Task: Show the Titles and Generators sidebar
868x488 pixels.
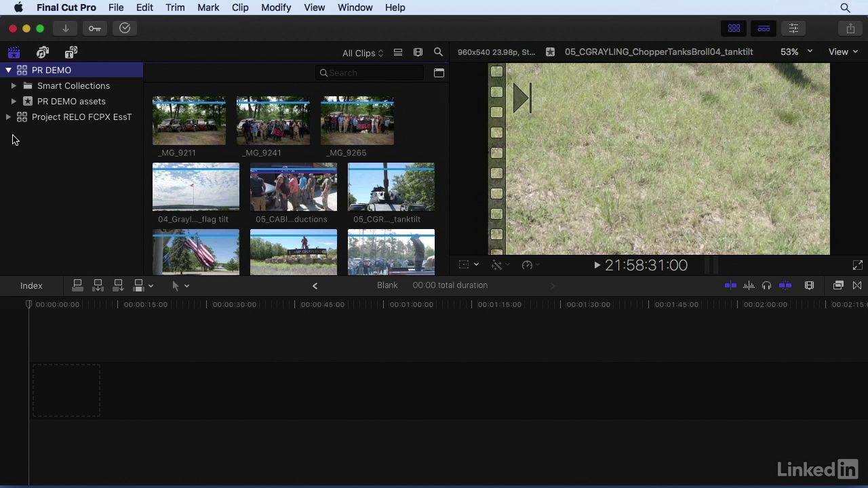Action: pyautogui.click(x=71, y=52)
